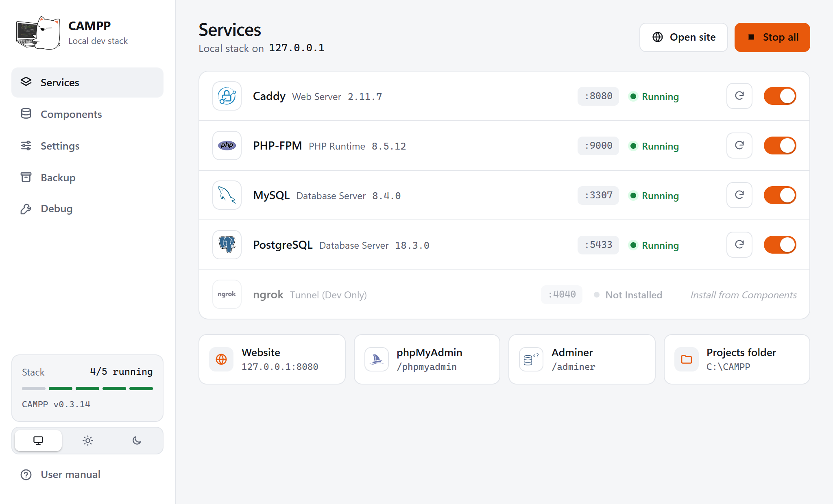Click the 4/5 running stack status

tap(121, 371)
